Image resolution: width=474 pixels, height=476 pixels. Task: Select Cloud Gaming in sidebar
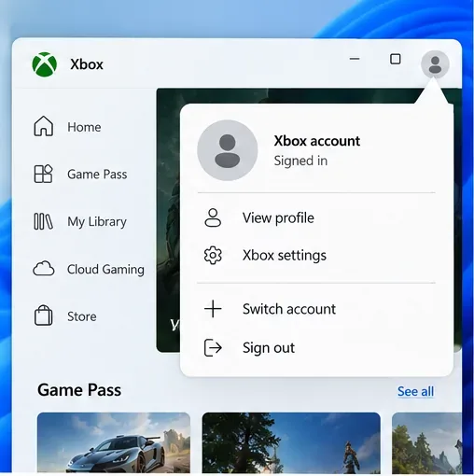pyautogui.click(x=89, y=269)
